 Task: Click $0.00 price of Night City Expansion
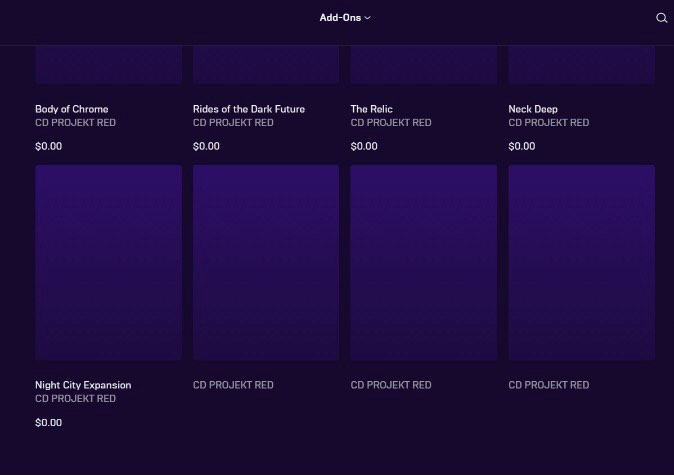[x=49, y=423]
